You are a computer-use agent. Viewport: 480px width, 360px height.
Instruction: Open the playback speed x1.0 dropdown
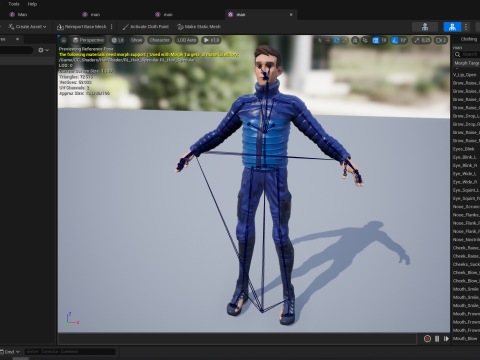coord(211,40)
